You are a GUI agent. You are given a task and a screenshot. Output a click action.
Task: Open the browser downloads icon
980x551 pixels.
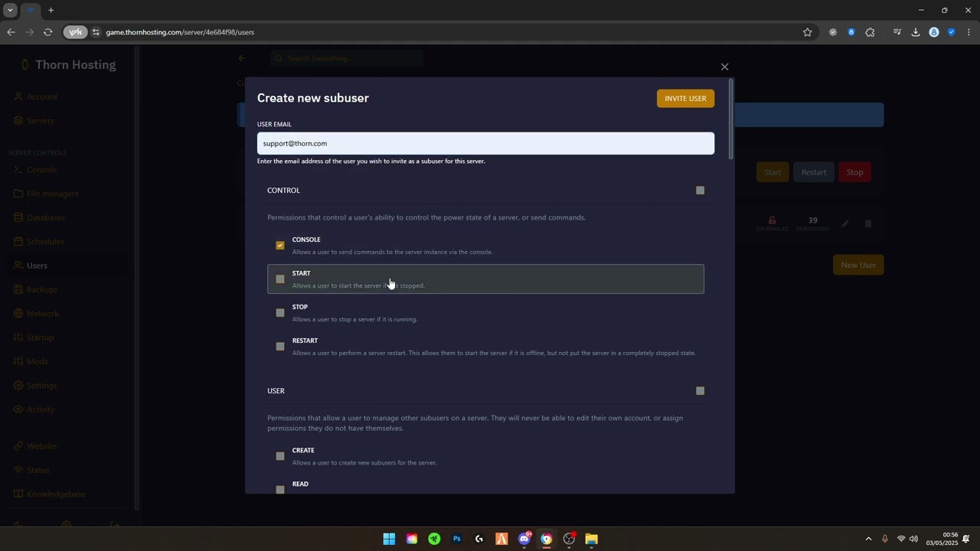pyautogui.click(x=915, y=32)
